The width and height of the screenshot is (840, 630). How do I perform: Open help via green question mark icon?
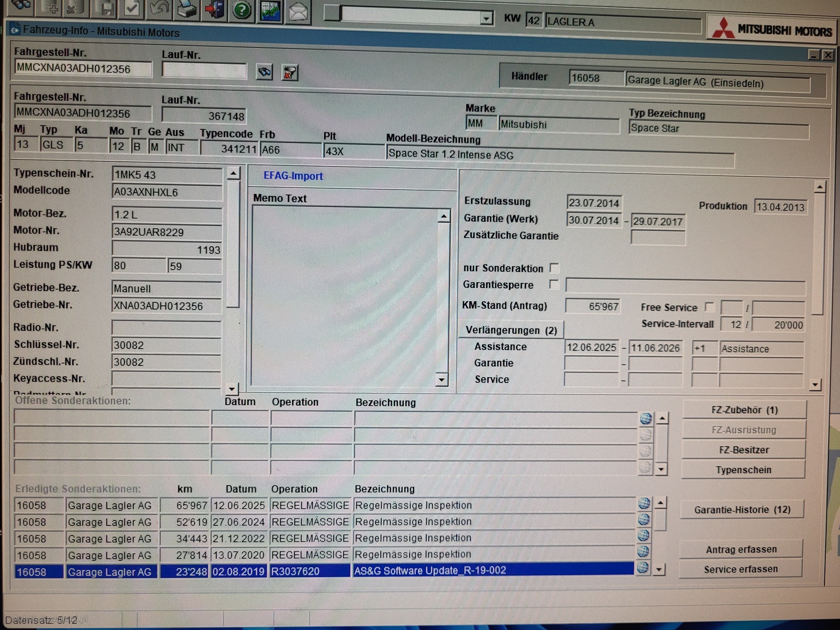click(x=242, y=10)
